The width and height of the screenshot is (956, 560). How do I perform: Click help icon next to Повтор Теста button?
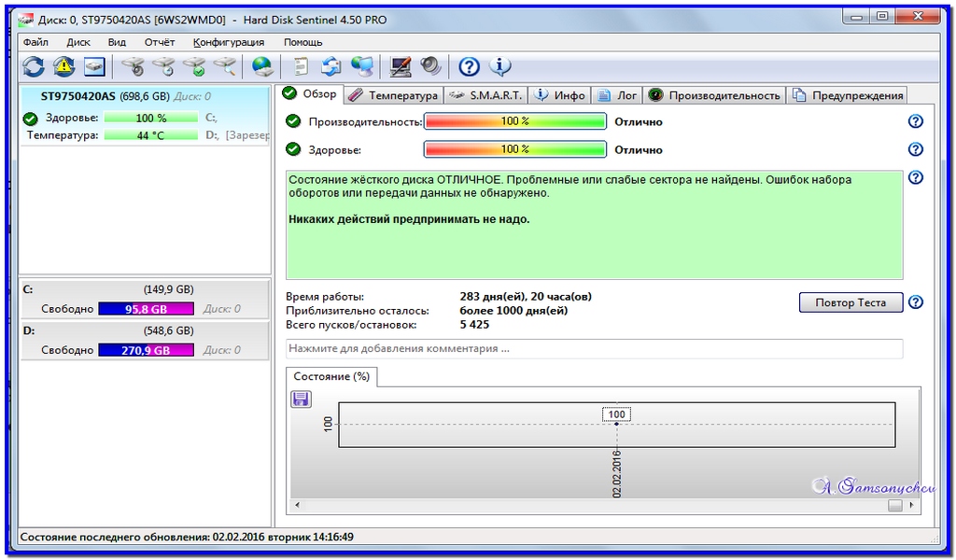[x=915, y=302]
